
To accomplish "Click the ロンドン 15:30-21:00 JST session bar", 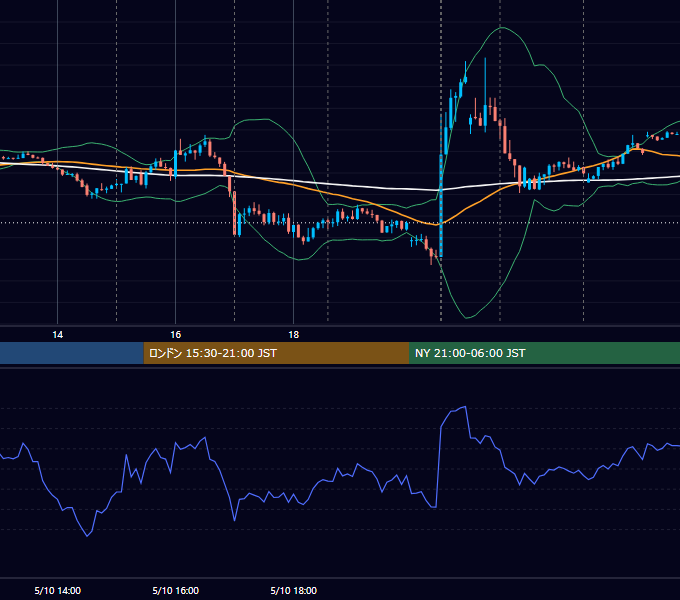I will (x=276, y=353).
